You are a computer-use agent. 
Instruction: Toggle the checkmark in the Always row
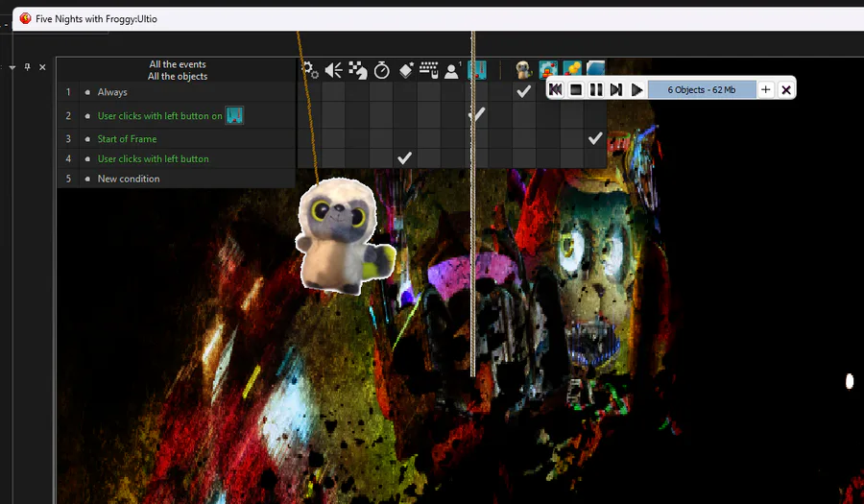pyautogui.click(x=523, y=91)
